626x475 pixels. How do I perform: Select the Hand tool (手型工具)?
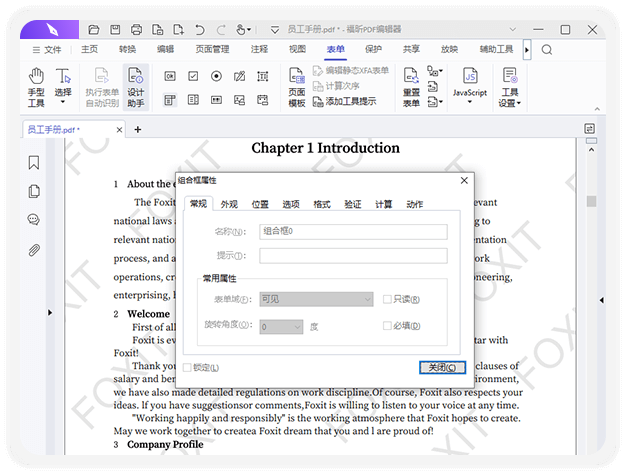point(36,87)
